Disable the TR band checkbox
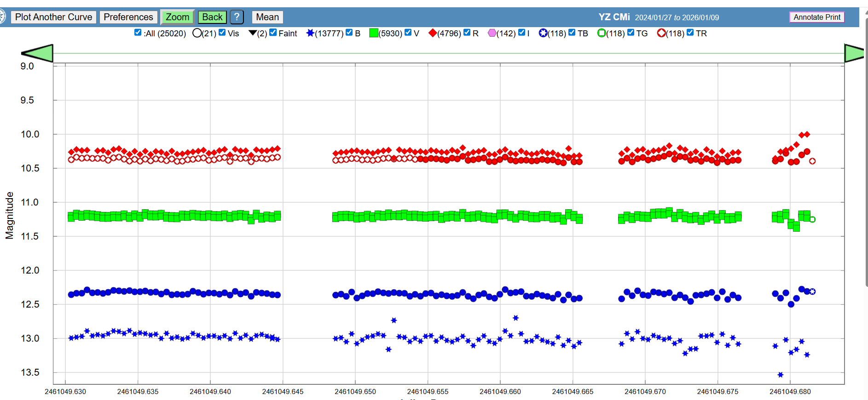The width and height of the screenshot is (868, 400). (x=690, y=33)
